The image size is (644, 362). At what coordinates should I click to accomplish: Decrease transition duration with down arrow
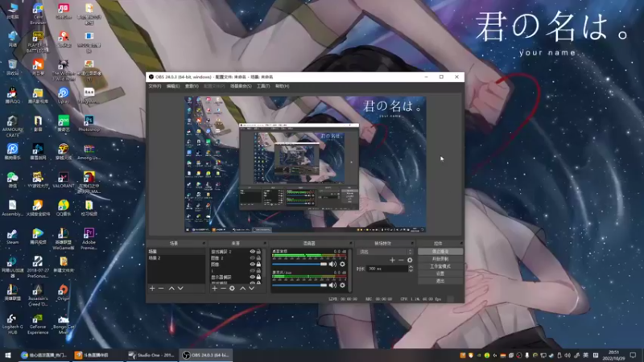click(x=411, y=270)
